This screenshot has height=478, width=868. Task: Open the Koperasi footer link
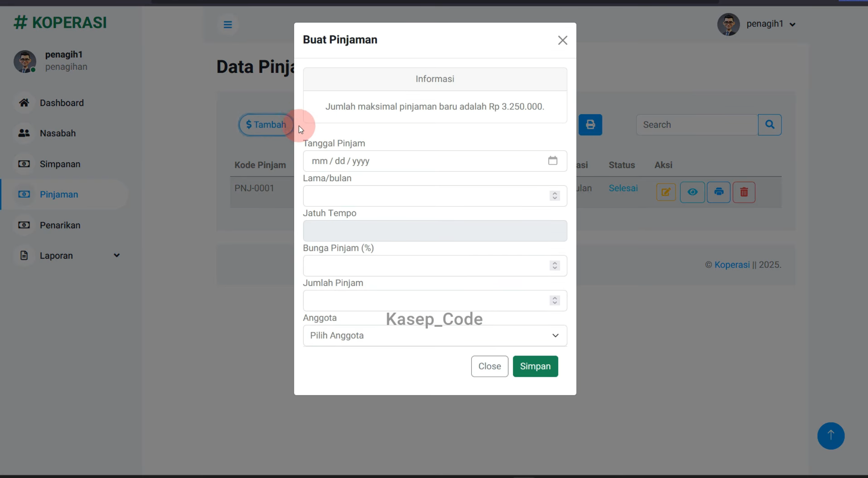[x=732, y=265]
